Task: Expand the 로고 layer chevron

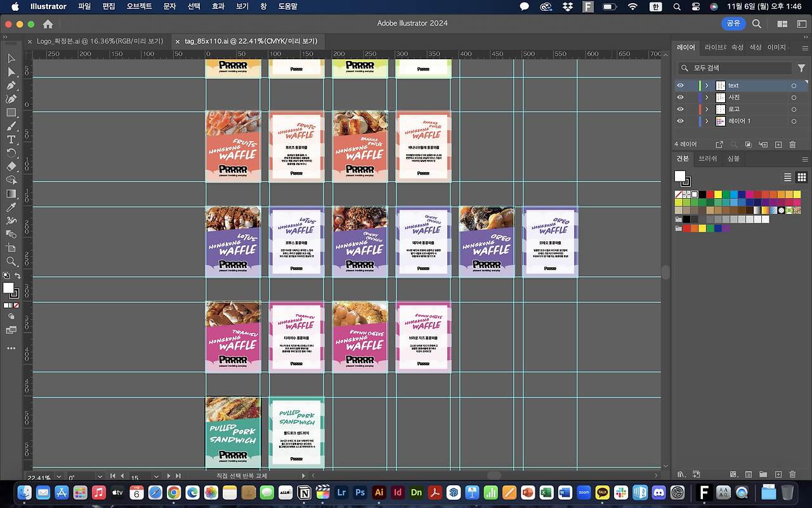Action: [707, 109]
